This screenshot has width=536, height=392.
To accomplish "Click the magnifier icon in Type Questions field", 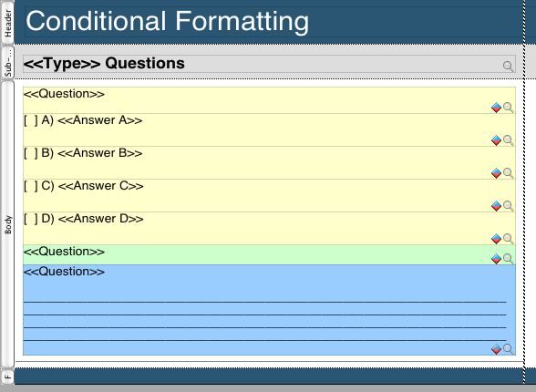I will pyautogui.click(x=509, y=67).
